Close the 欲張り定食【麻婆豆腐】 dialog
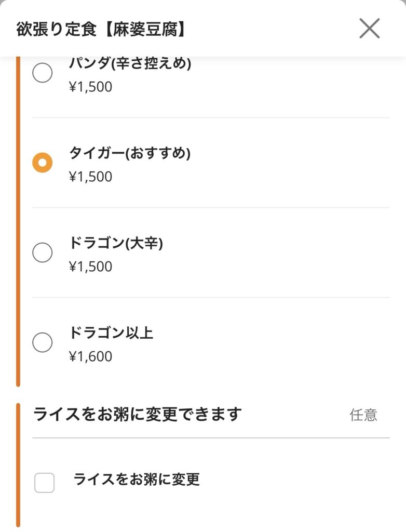 369,29
